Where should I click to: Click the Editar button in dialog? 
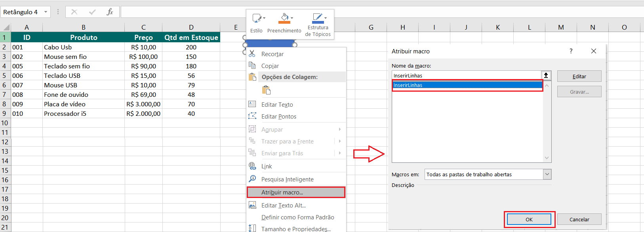coord(579,76)
